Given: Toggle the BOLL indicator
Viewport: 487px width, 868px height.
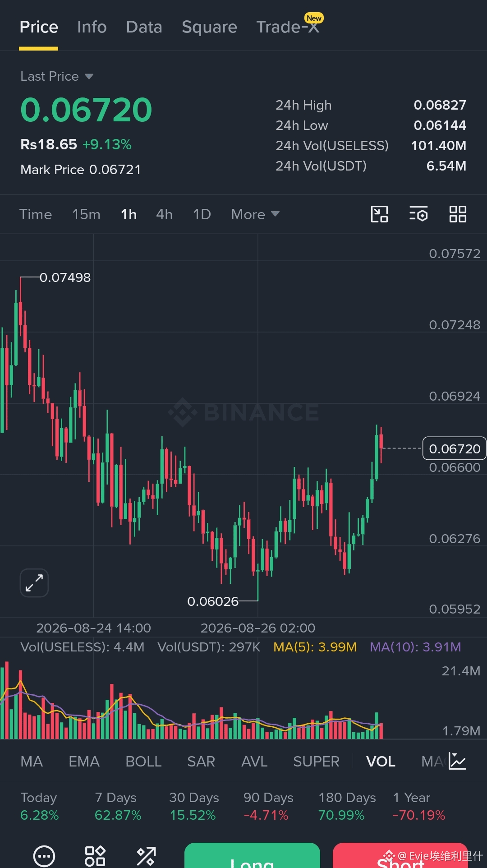Looking at the screenshot, I should click(x=143, y=762).
